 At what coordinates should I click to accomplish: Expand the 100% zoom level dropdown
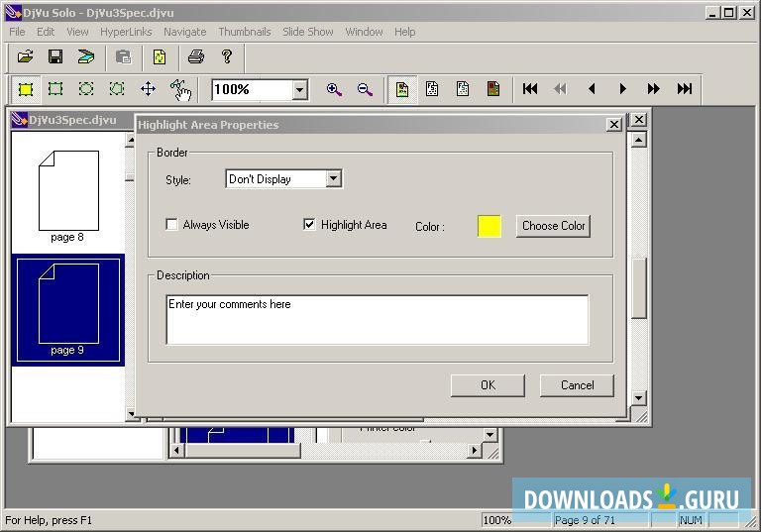(x=299, y=90)
